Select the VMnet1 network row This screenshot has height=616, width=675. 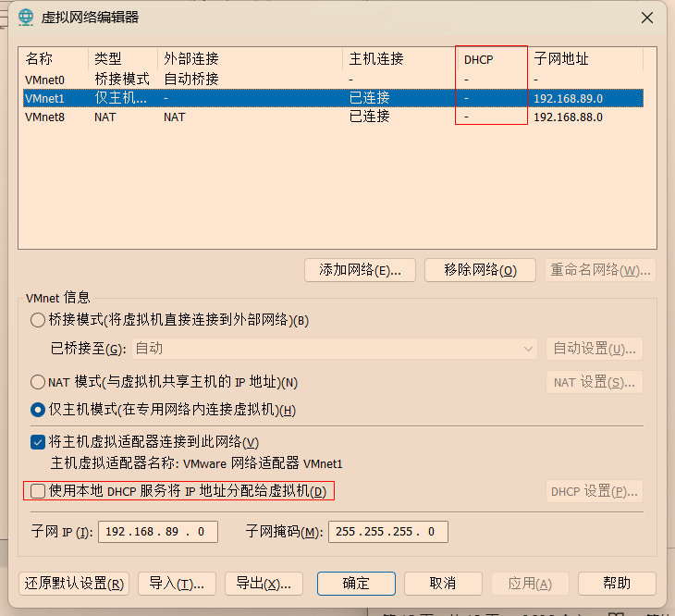tap(333, 98)
